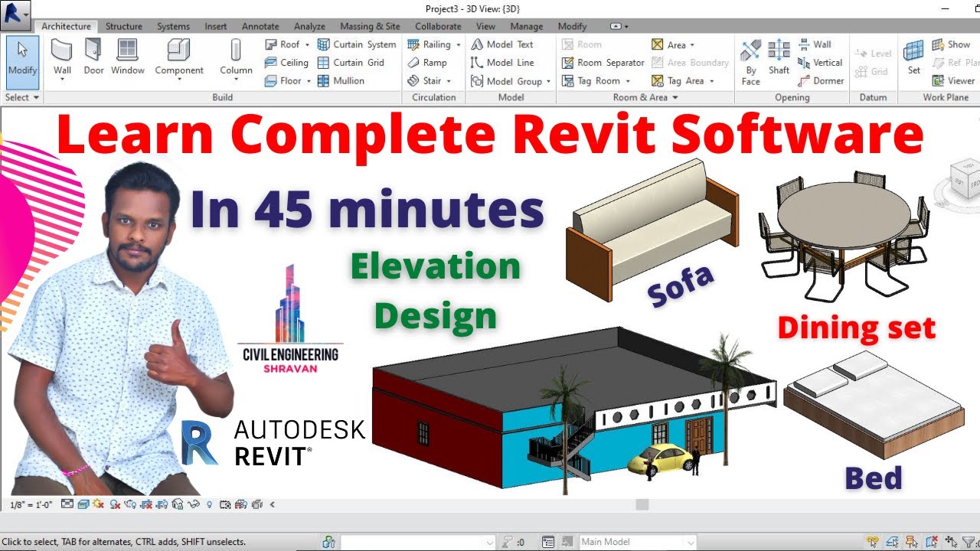Open the Stair dropdown arrow

point(449,81)
